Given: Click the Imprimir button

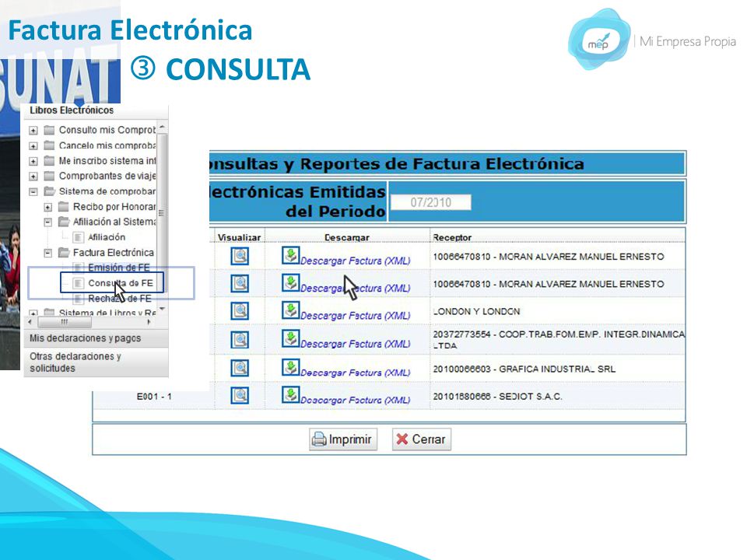Looking at the screenshot, I should click(x=343, y=439).
